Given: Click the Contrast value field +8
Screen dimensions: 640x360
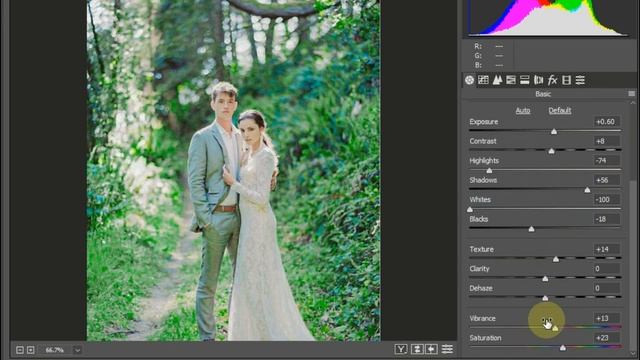Looking at the screenshot, I should coord(607,141).
